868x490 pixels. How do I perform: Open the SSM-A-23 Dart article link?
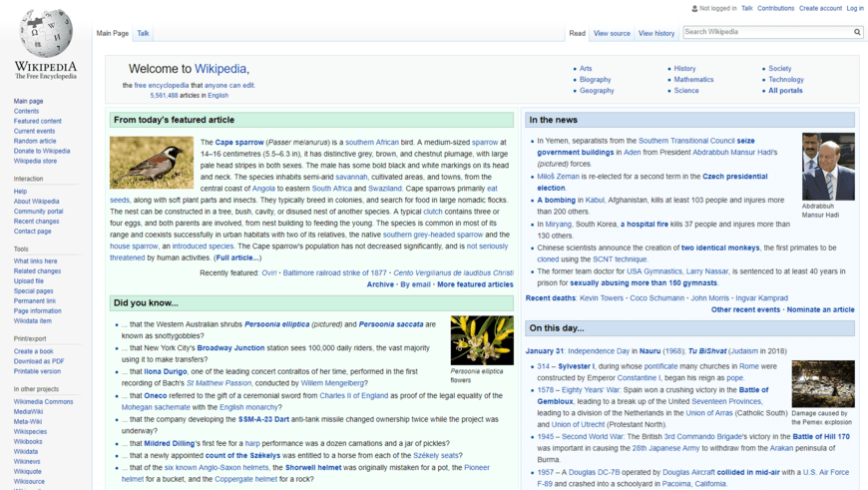(263, 420)
